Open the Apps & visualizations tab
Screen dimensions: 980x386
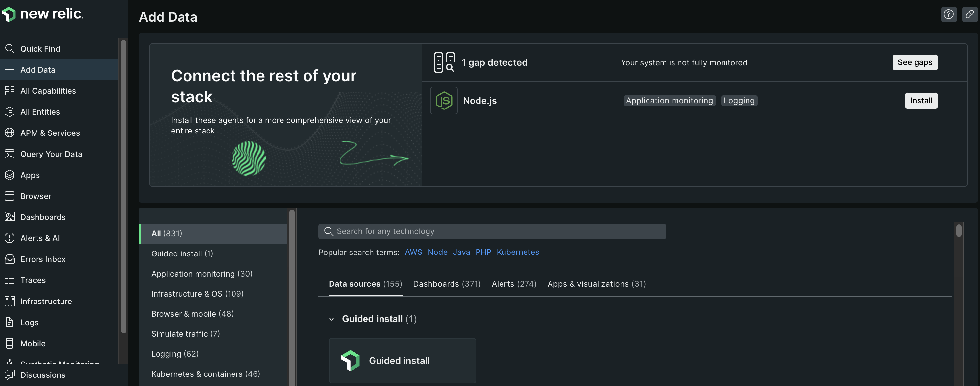point(596,284)
